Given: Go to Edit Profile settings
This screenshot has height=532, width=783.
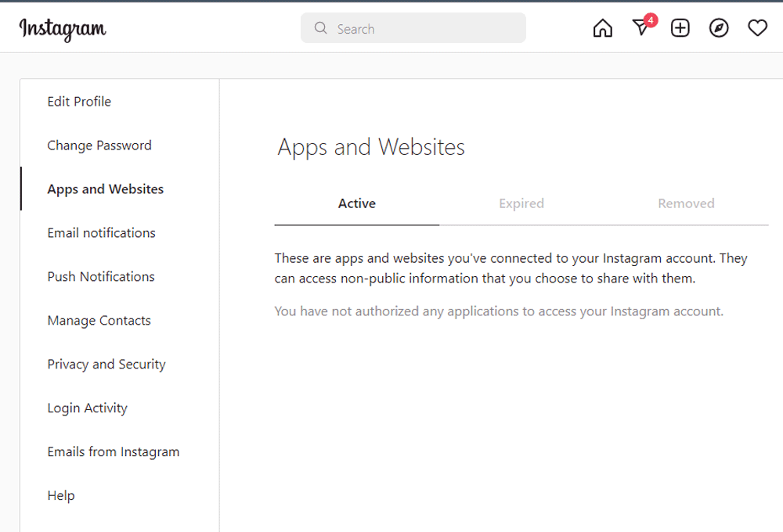Looking at the screenshot, I should (x=79, y=101).
